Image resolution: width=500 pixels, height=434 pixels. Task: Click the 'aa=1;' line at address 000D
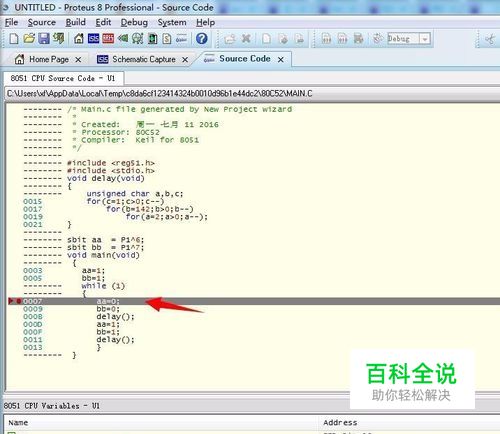[x=108, y=324]
